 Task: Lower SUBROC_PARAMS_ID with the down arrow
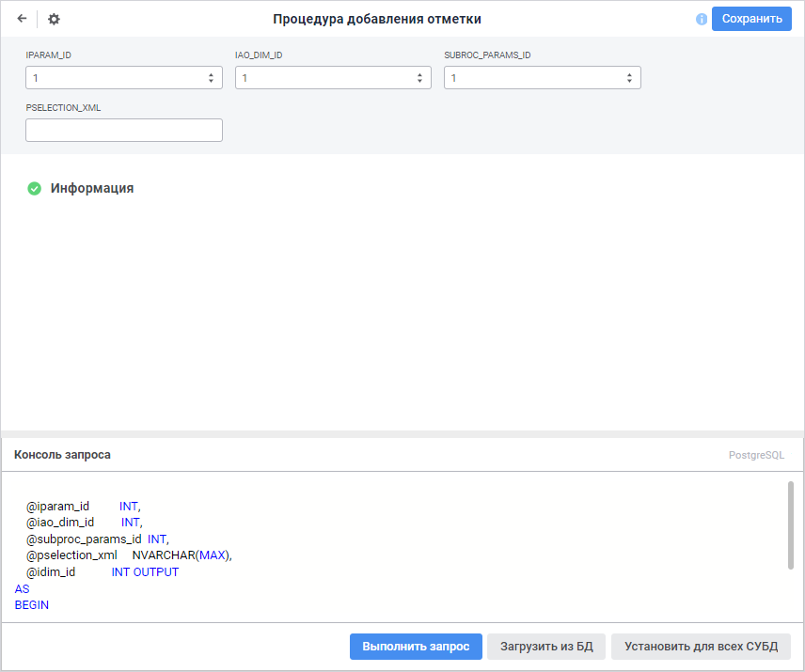pyautogui.click(x=628, y=81)
